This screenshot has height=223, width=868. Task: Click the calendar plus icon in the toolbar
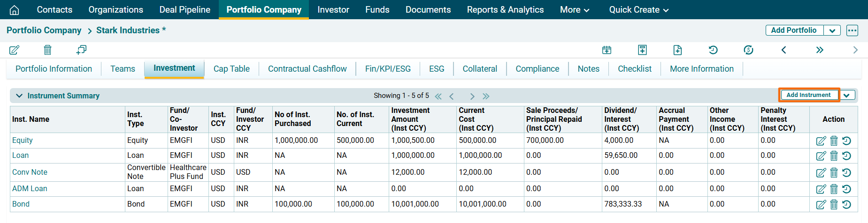click(x=607, y=50)
